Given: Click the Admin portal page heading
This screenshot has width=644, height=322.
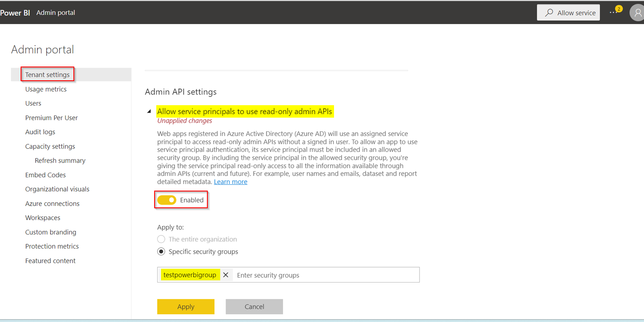Looking at the screenshot, I should [x=43, y=50].
